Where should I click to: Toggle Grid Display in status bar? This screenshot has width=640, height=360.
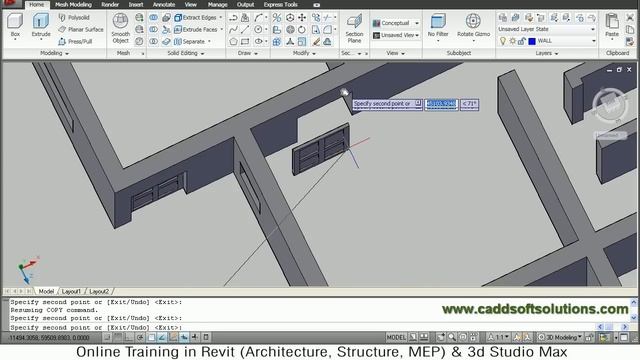tap(118, 337)
